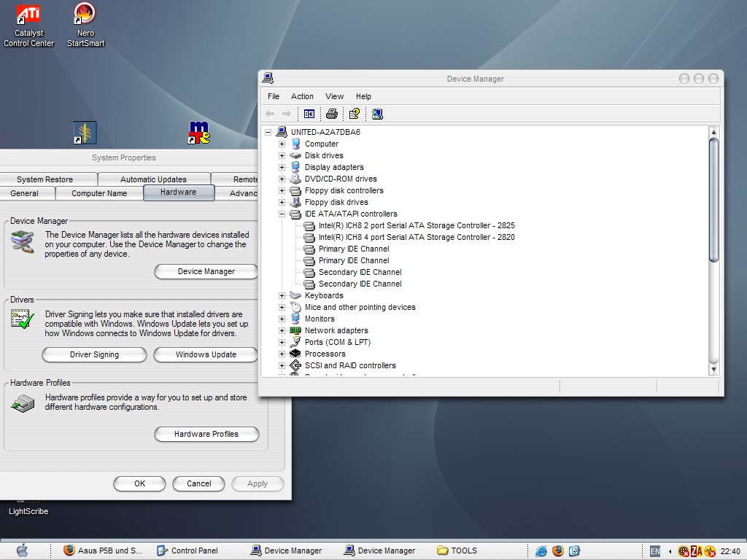Image resolution: width=747 pixels, height=560 pixels.
Task: Select the Disk drives category icon
Action: click(295, 156)
